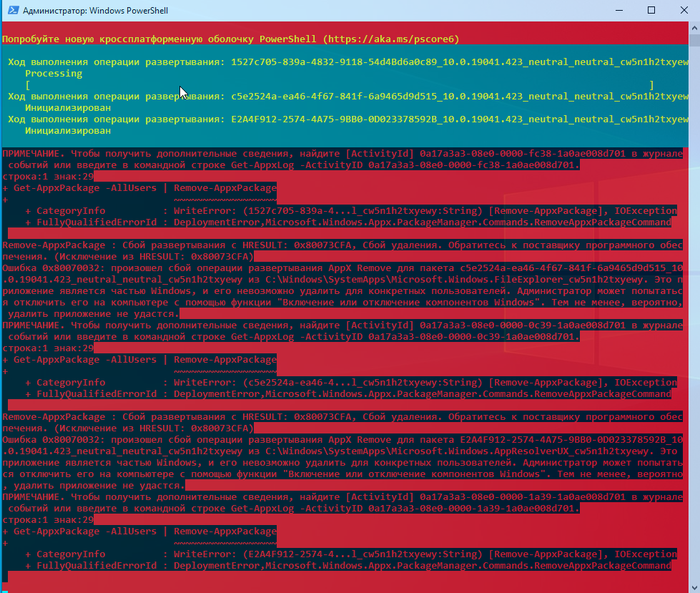Click the scrollbar up arrow
The height and width of the screenshot is (593, 700).
[694, 28]
